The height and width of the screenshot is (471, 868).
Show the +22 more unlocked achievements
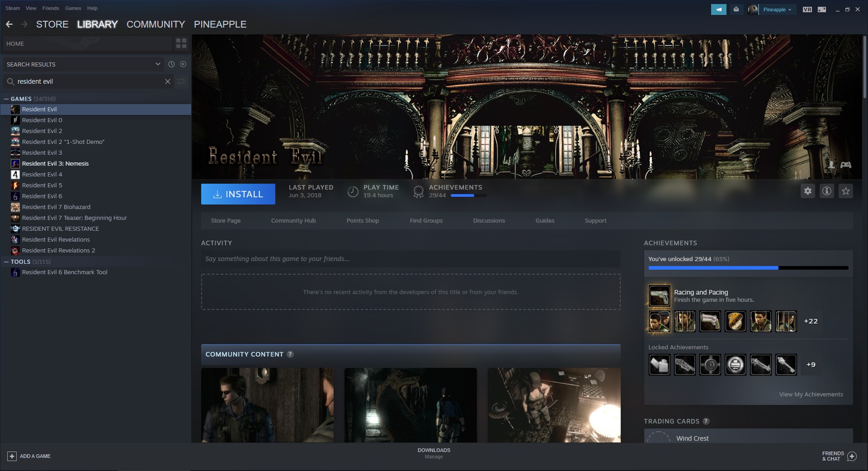click(811, 321)
